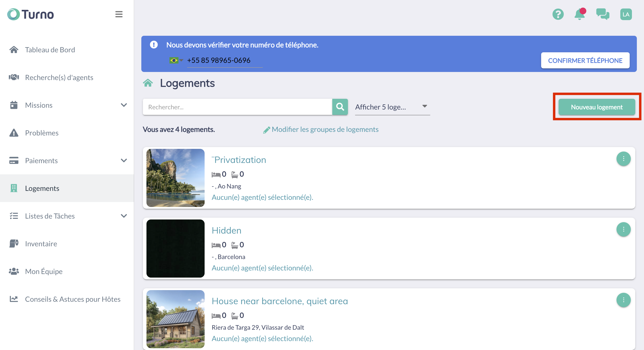Open the Tableau de Bord sidebar icon
This screenshot has height=350, width=644.
pos(14,49)
